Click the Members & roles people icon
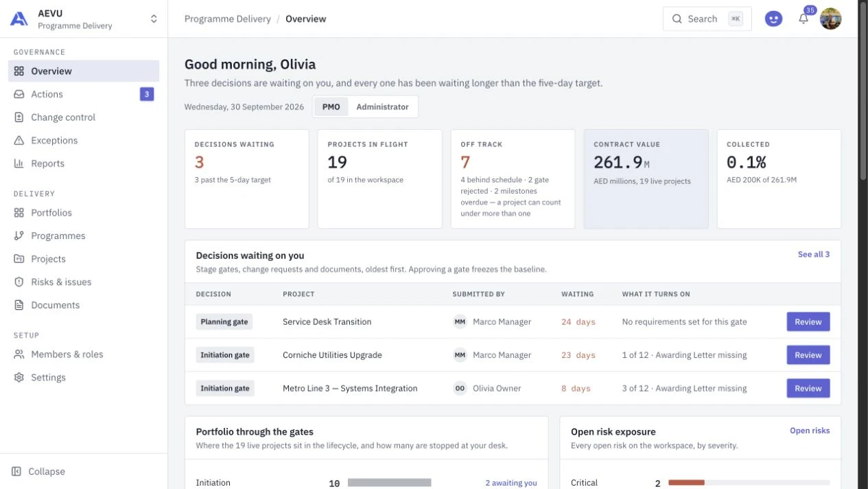This screenshot has height=489, width=868. [x=19, y=354]
